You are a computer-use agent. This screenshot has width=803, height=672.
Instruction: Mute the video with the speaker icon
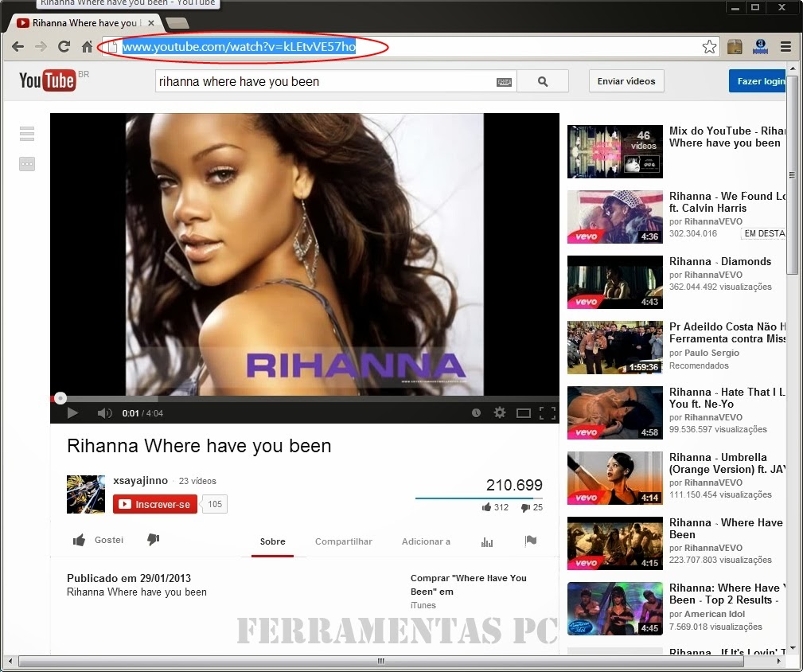tap(104, 412)
